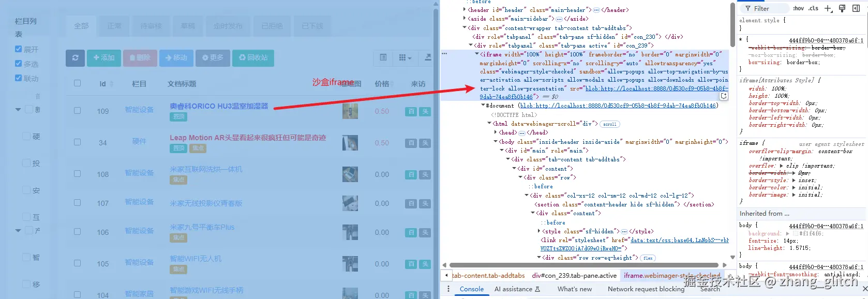Click the ellipsis left of the iframe node

(x=444, y=53)
